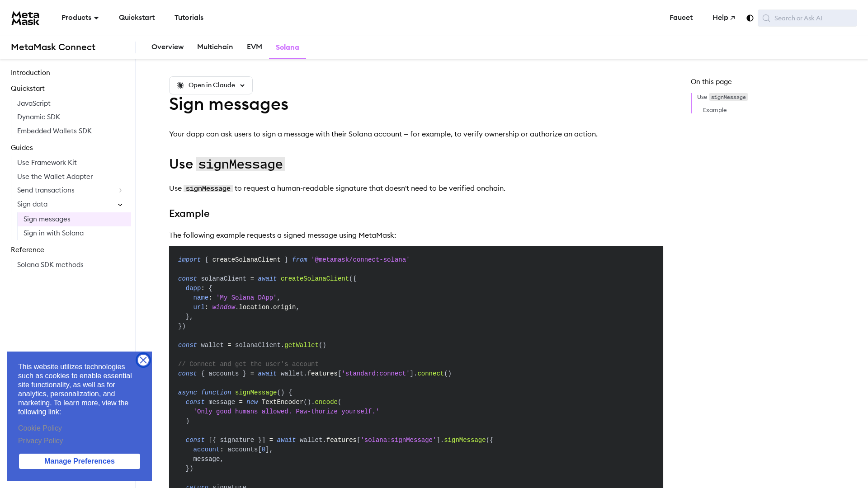Toggle dark/light theme icon
This screenshot has height=488, width=868.
click(x=750, y=18)
